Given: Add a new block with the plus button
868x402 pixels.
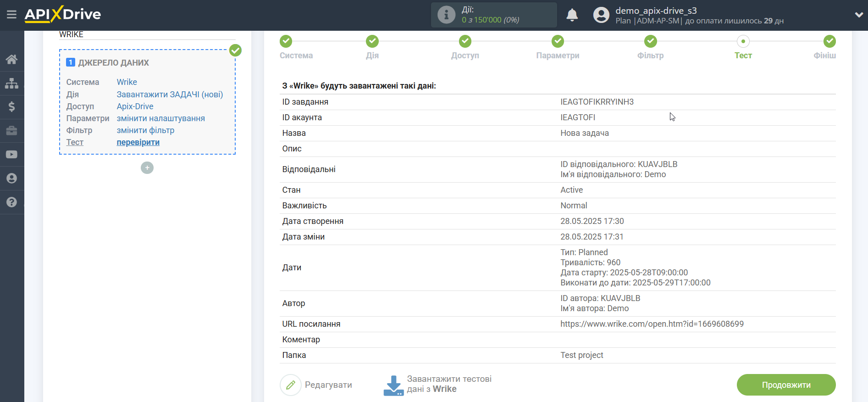Looking at the screenshot, I should [147, 168].
